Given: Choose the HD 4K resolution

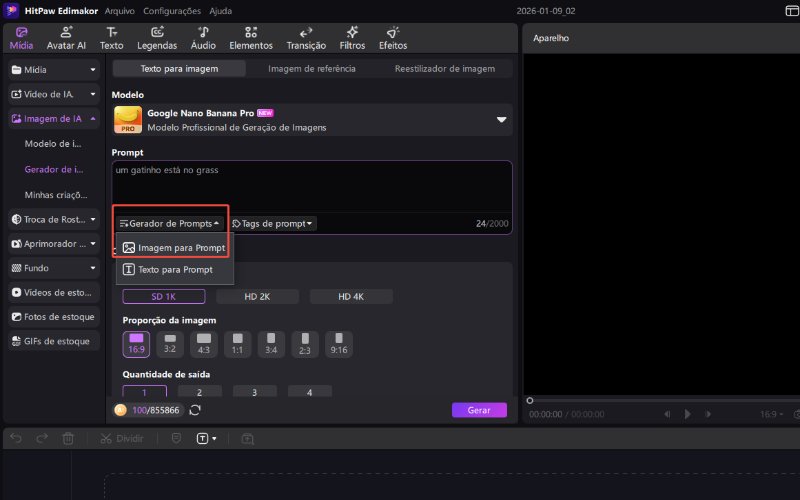Looking at the screenshot, I should point(351,296).
